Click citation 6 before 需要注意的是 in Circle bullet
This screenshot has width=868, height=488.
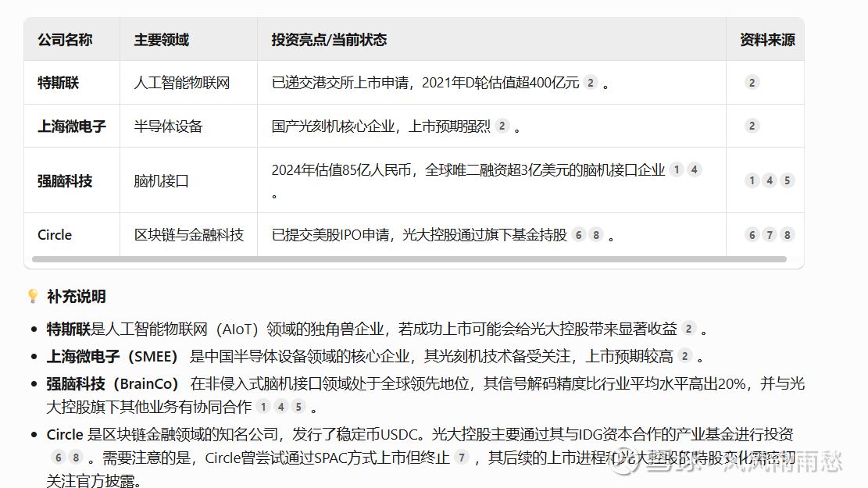click(x=58, y=457)
